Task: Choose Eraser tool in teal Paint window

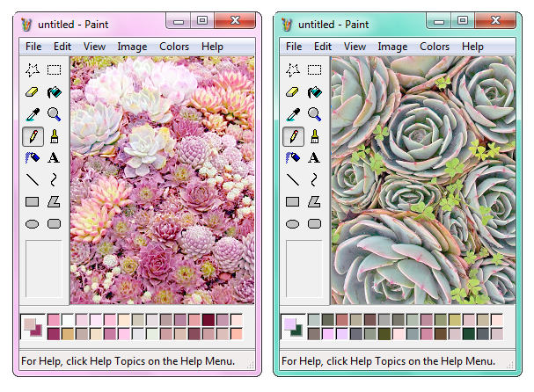Action: pos(293,92)
